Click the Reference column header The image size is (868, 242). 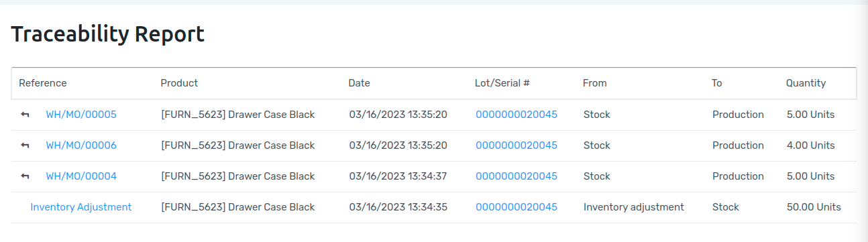coord(43,83)
